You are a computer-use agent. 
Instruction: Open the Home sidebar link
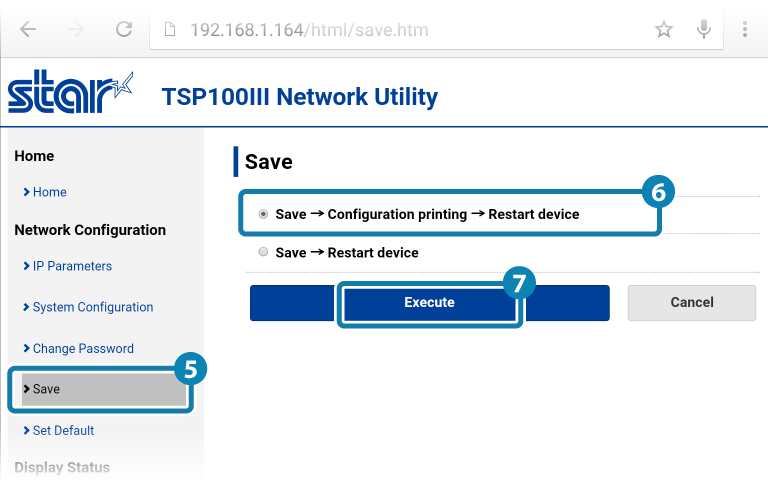tap(49, 192)
